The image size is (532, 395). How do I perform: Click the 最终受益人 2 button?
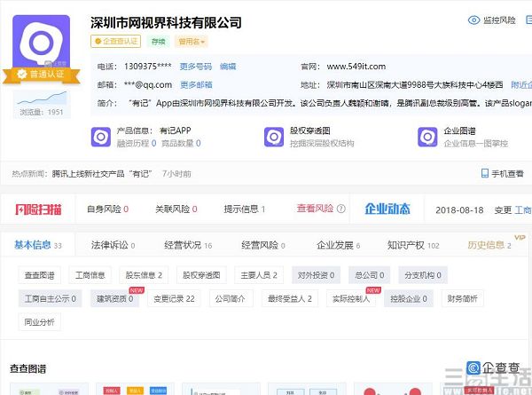[290, 299]
